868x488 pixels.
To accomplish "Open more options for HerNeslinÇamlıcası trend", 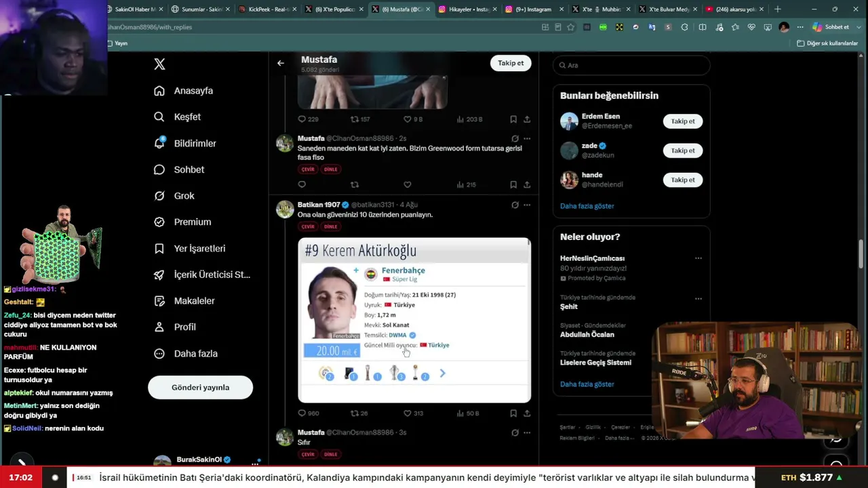I will [x=698, y=258].
